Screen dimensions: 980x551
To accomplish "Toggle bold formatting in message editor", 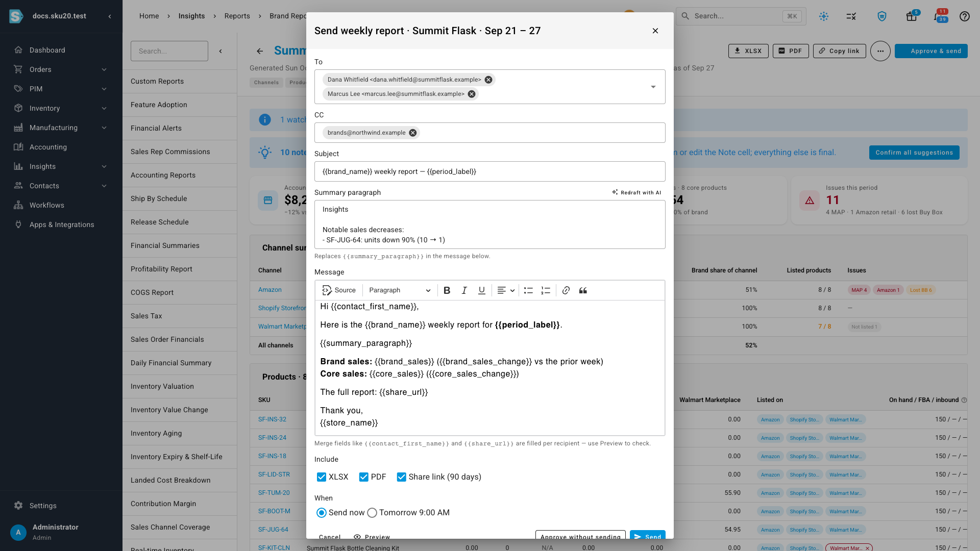I will tap(447, 290).
